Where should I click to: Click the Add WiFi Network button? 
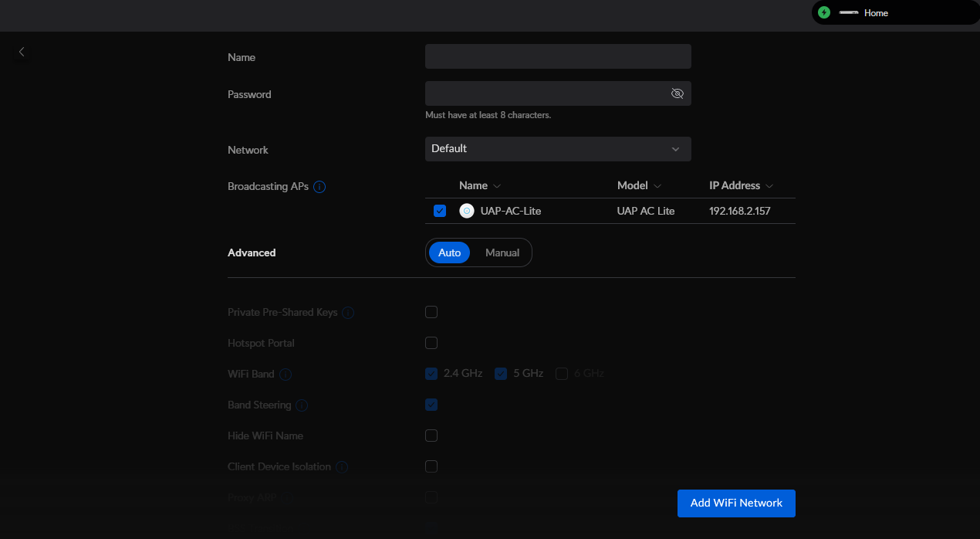(x=735, y=503)
